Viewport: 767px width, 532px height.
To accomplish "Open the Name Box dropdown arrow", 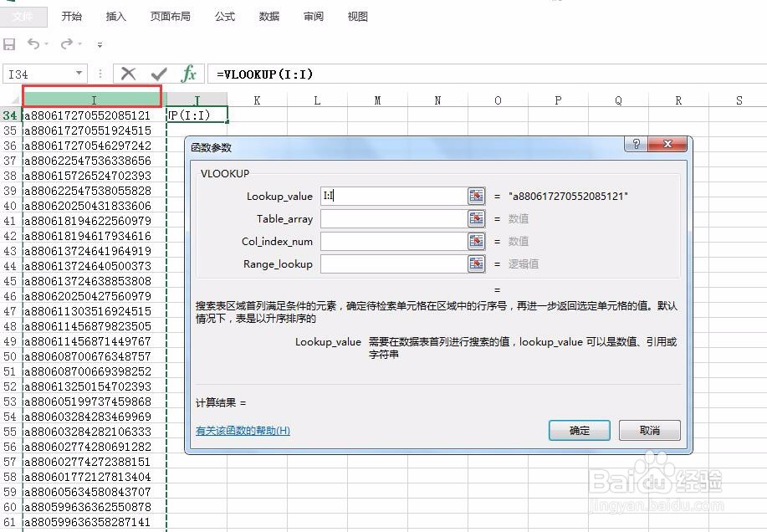I will pos(79,74).
